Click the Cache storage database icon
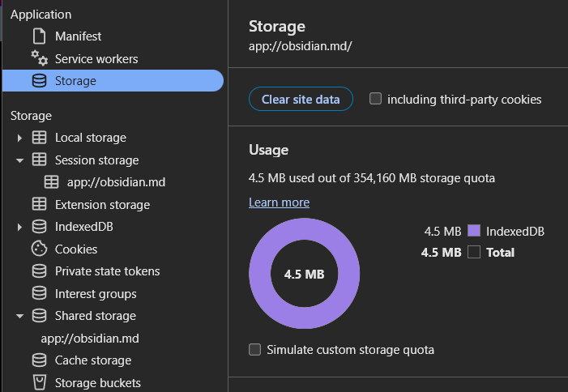568x392 pixels. [39, 360]
